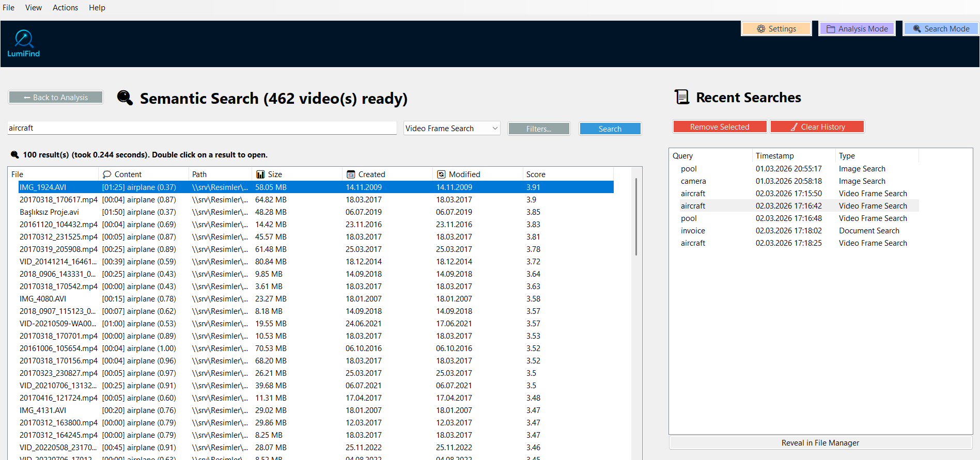Switch to Search Mode
This screenshot has height=460, width=980.
(x=941, y=29)
